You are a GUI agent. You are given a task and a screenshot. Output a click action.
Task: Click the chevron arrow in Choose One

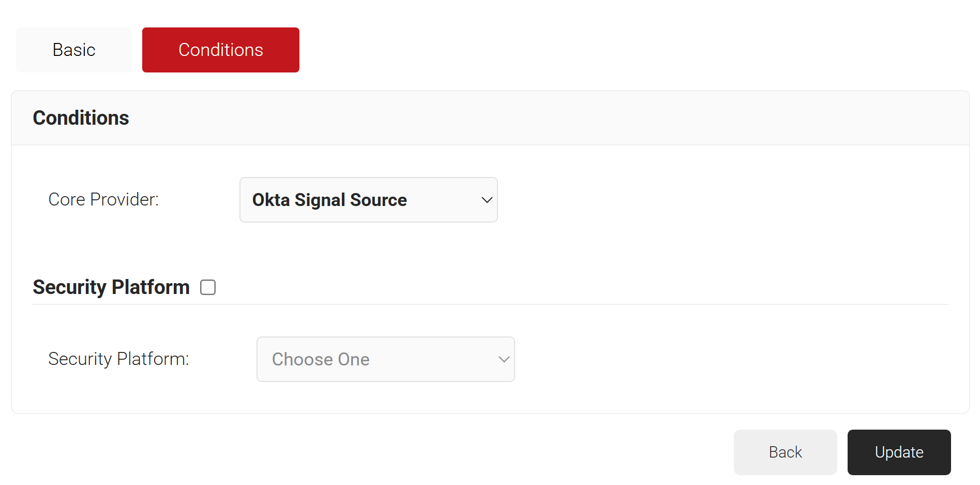(504, 359)
